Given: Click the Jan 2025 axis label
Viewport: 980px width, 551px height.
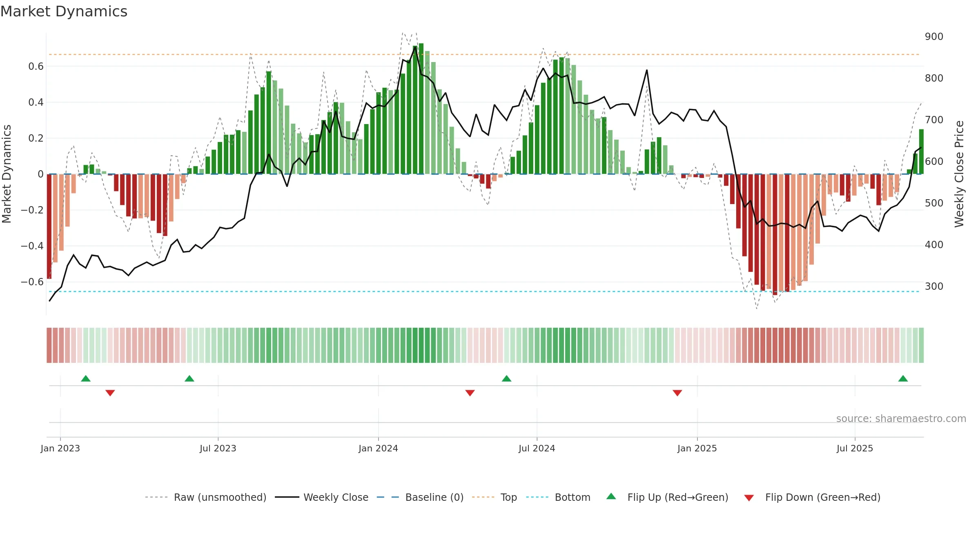Looking at the screenshot, I should (x=697, y=448).
